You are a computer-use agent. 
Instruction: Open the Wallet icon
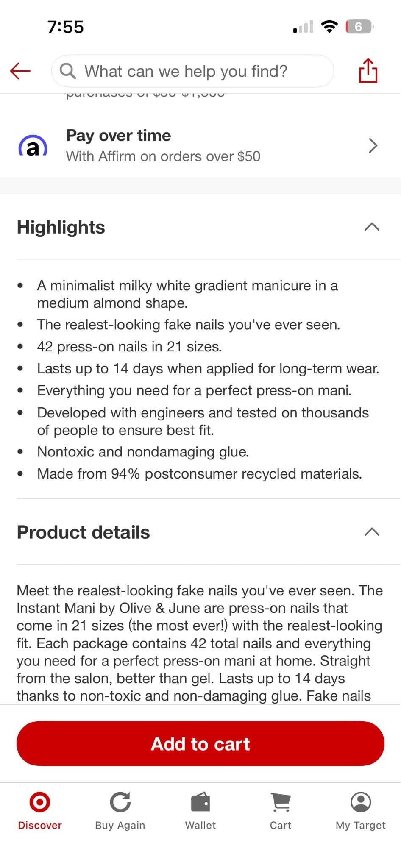pos(200,802)
